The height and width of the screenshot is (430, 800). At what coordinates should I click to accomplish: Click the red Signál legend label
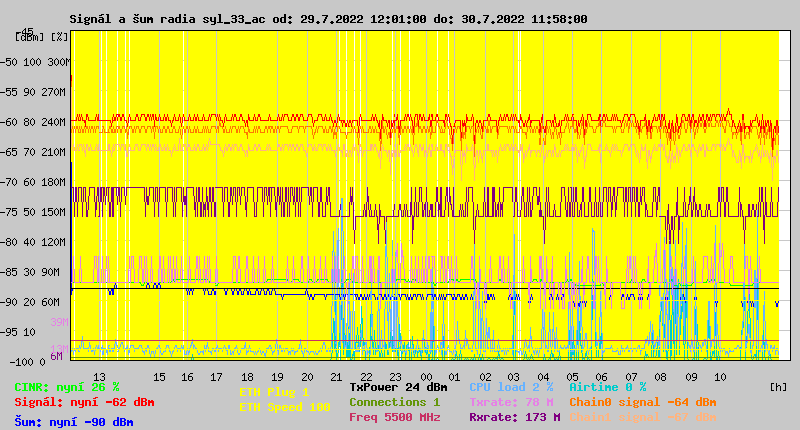(x=84, y=402)
